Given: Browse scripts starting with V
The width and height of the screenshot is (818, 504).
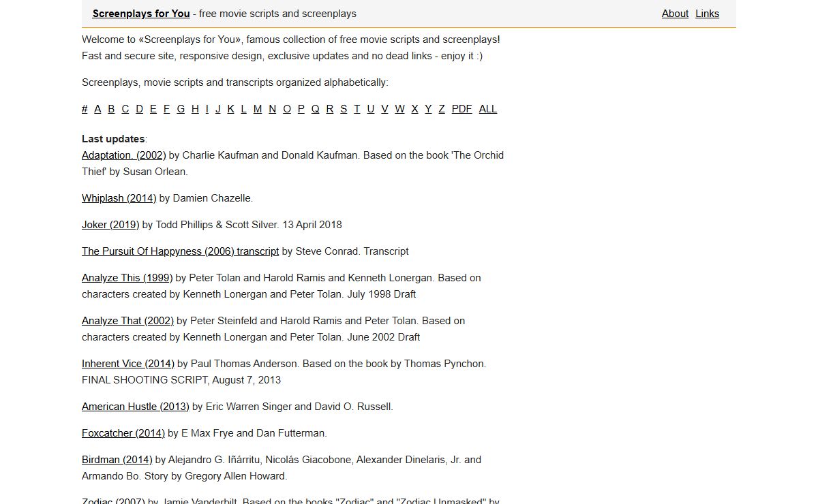Looking at the screenshot, I should click(384, 109).
